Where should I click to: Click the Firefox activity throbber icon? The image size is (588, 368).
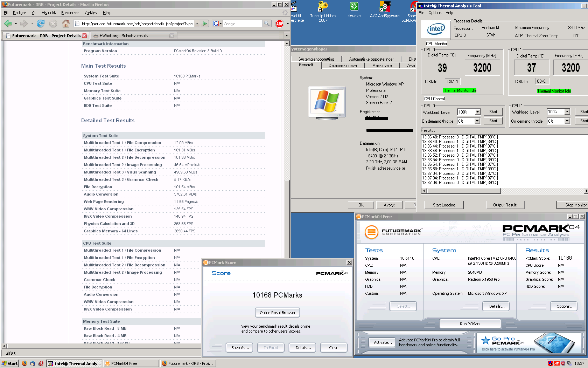(285, 13)
